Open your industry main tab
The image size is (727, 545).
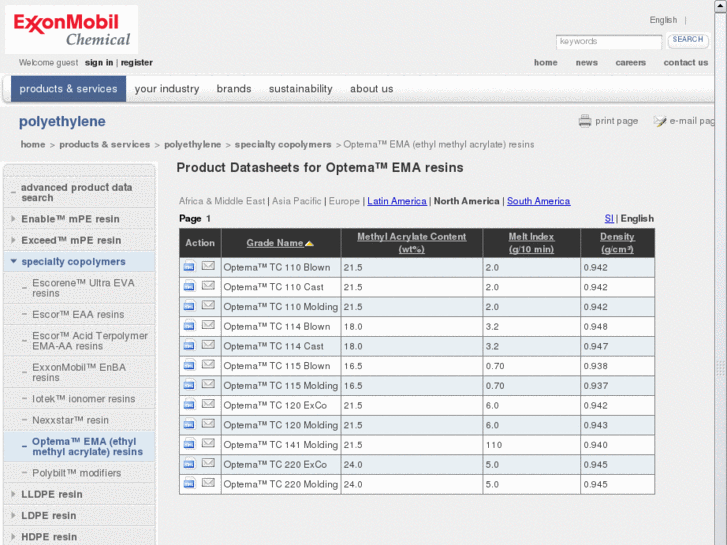tap(167, 89)
